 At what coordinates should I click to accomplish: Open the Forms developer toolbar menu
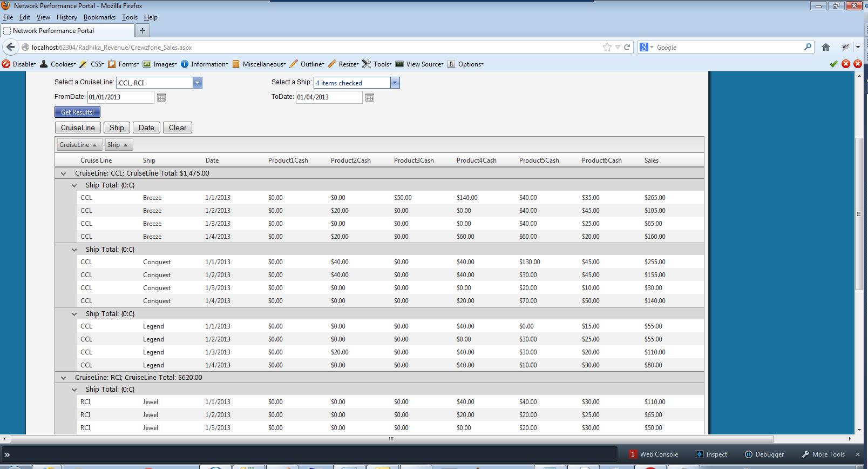[123, 64]
